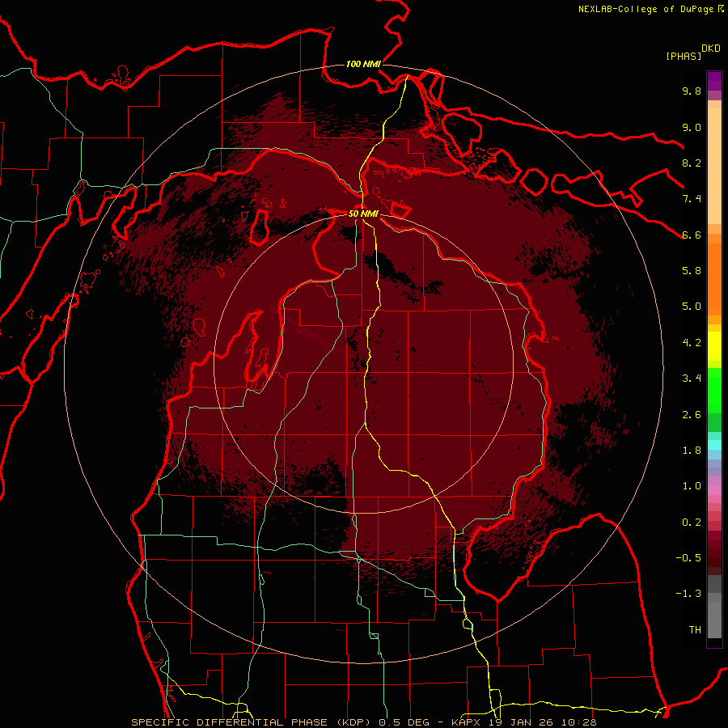Click the 19 JAN 26 10:28 timestamp
This screenshot has width=728, height=728.
(542, 722)
